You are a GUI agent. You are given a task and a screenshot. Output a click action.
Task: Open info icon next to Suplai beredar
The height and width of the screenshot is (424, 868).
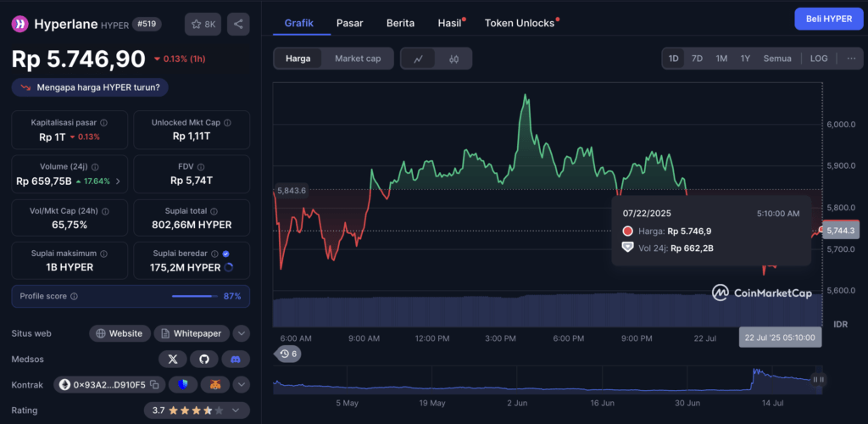pyautogui.click(x=214, y=254)
